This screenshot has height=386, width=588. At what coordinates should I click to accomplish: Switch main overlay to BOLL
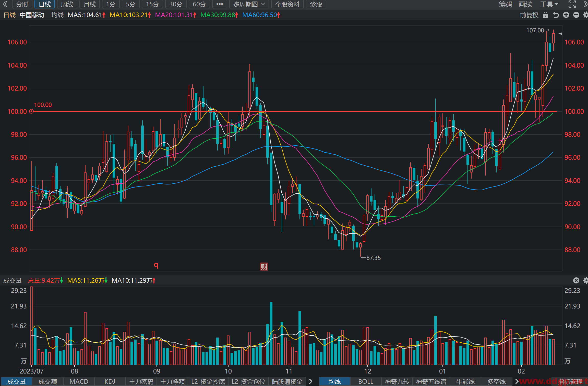[x=366, y=381]
